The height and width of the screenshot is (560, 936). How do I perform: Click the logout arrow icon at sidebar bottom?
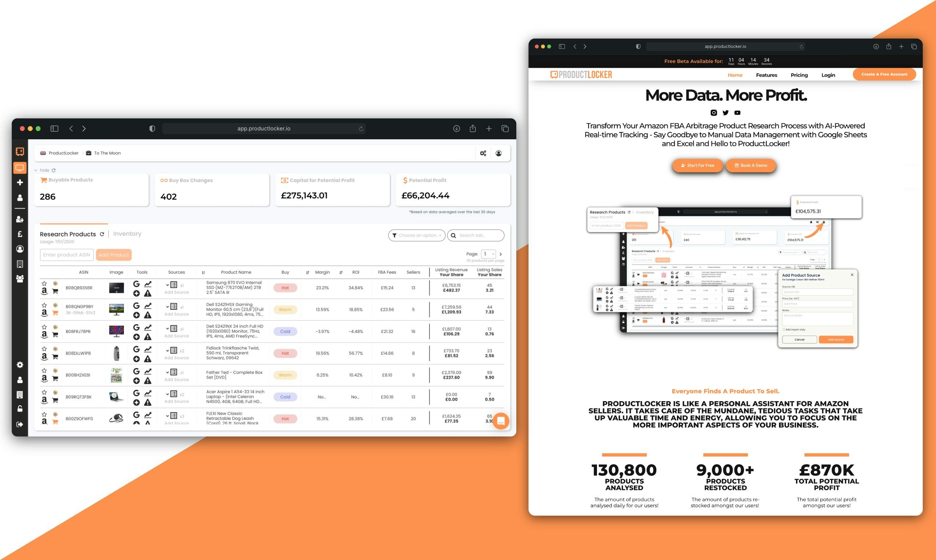pyautogui.click(x=20, y=424)
